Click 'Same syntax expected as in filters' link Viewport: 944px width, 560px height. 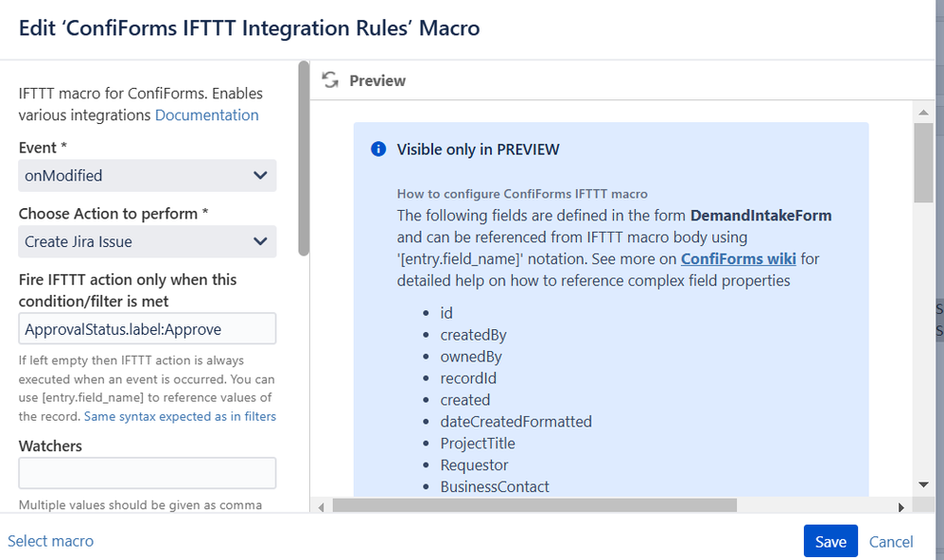tap(180, 416)
